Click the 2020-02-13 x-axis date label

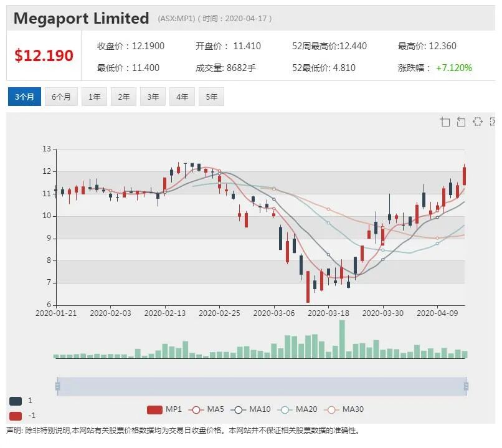coord(165,313)
